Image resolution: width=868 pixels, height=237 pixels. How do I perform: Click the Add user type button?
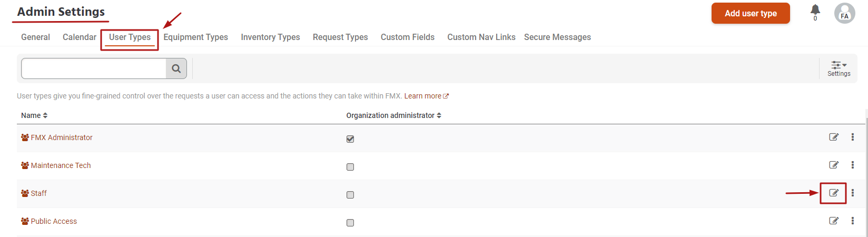tap(751, 14)
